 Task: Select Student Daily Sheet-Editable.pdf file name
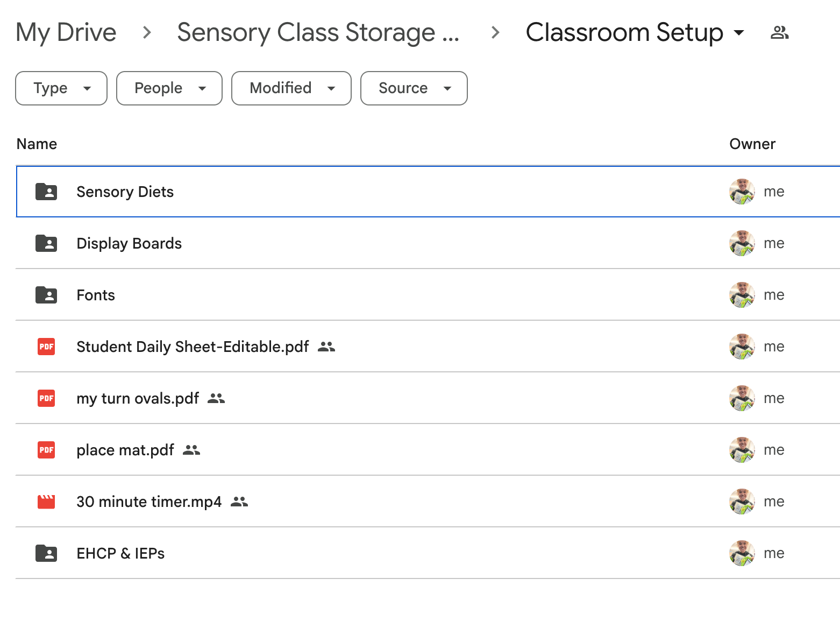[x=193, y=347]
